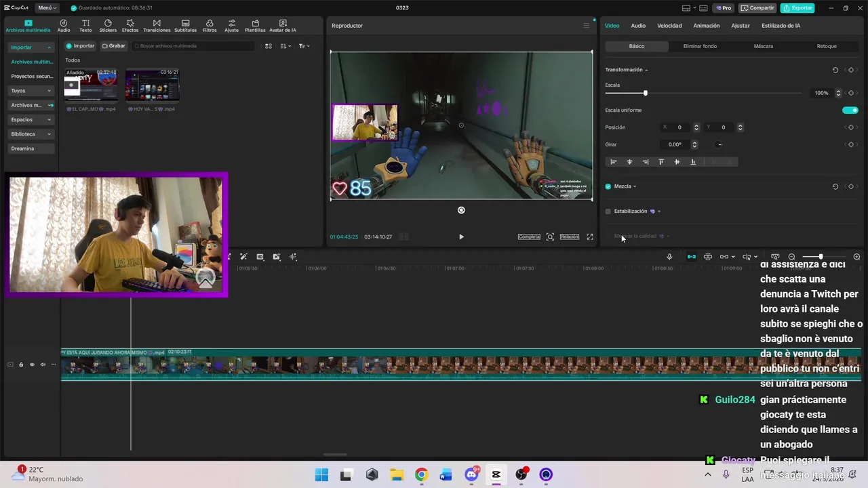Open the Subtítulos tool
The image size is (868, 488).
(185, 26)
